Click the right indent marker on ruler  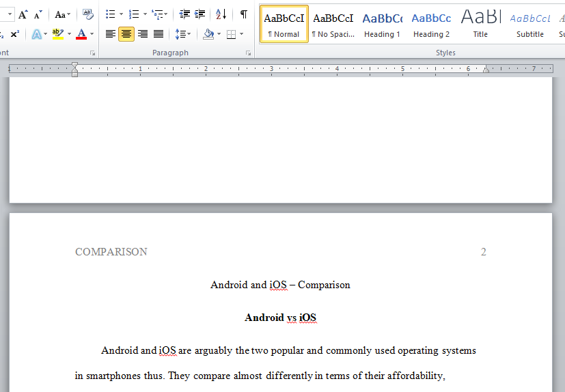pos(486,70)
